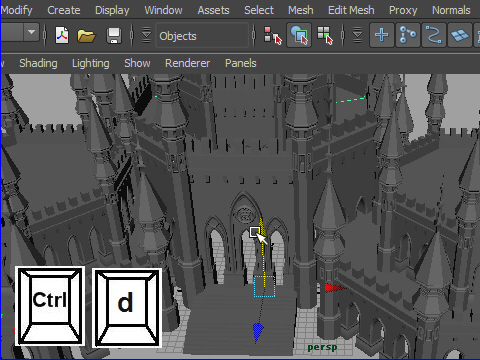
Task: Toggle snap to curves icon
Action: [x=408, y=35]
